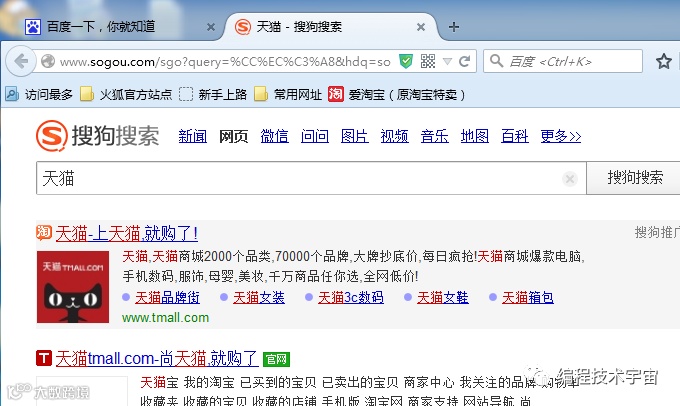680x406 pixels.
Task: Reload the page
Action: pyautogui.click(x=464, y=61)
